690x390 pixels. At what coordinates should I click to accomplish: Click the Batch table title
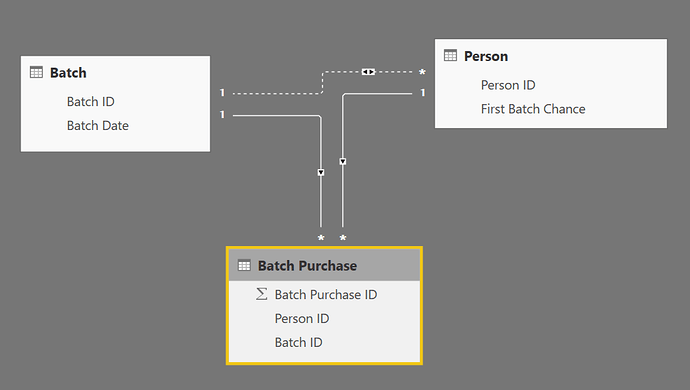(x=68, y=73)
